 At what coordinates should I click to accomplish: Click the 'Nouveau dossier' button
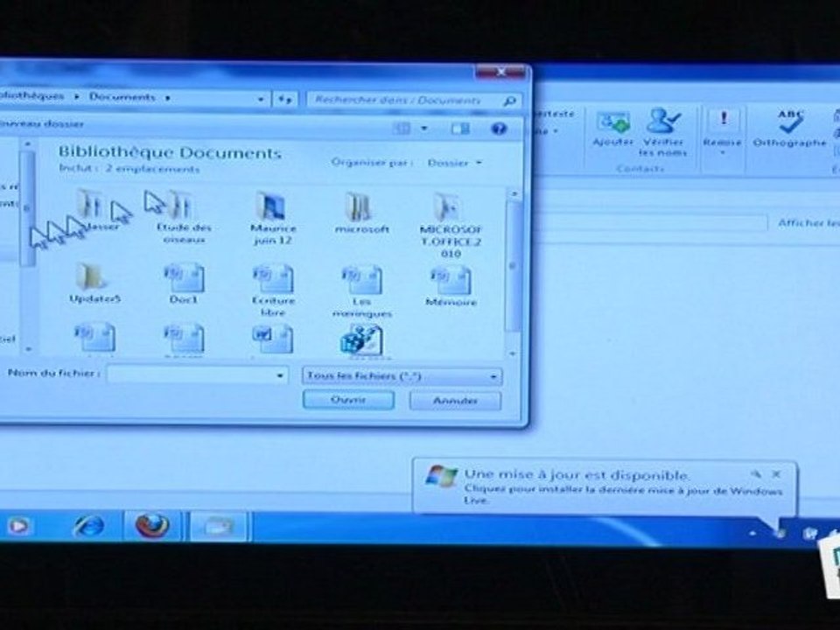pyautogui.click(x=41, y=123)
